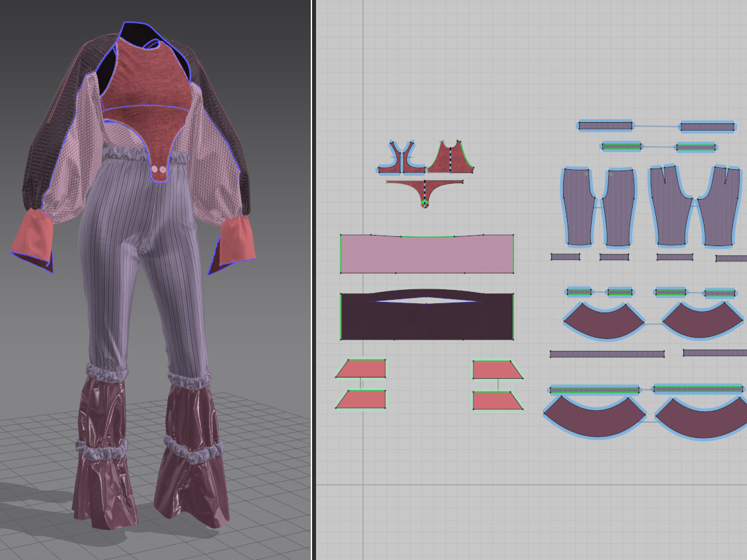747x560 pixels.
Task: Click the green button point on the crotch pattern
Action: [x=424, y=202]
